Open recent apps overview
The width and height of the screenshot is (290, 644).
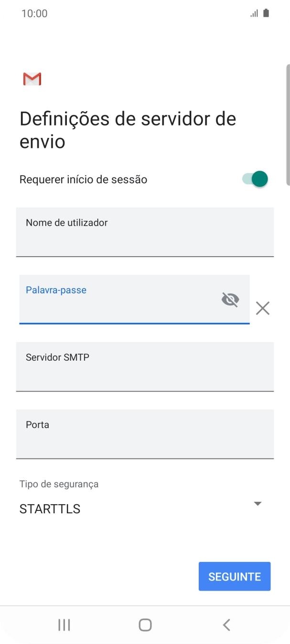point(64,624)
